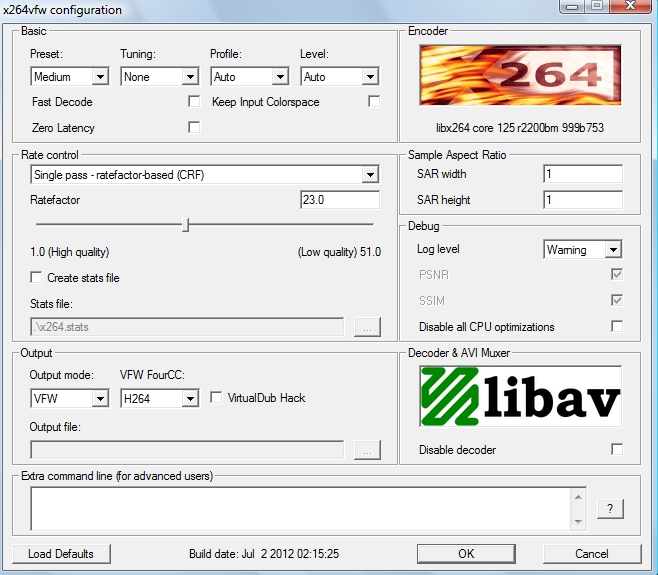This screenshot has width=658, height=575.
Task: Click the Cancel button
Action: (x=592, y=554)
